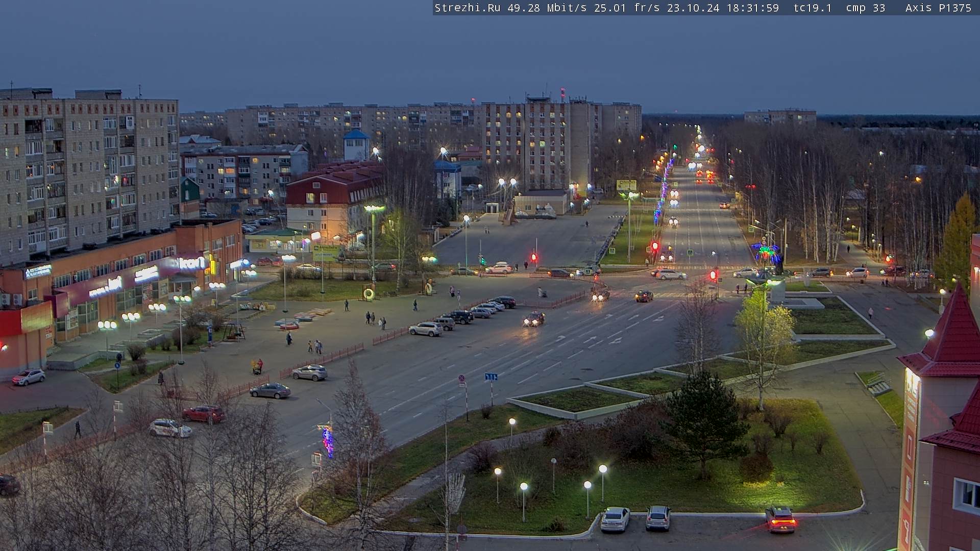This screenshot has width=980, height=551.
Task: Select the cmp 33 compression value
Action: (x=866, y=8)
